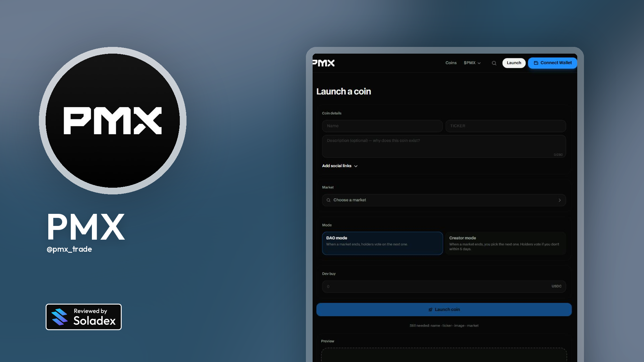This screenshot has width=644, height=362.
Task: Click the white Launch button
Action: [514, 63]
